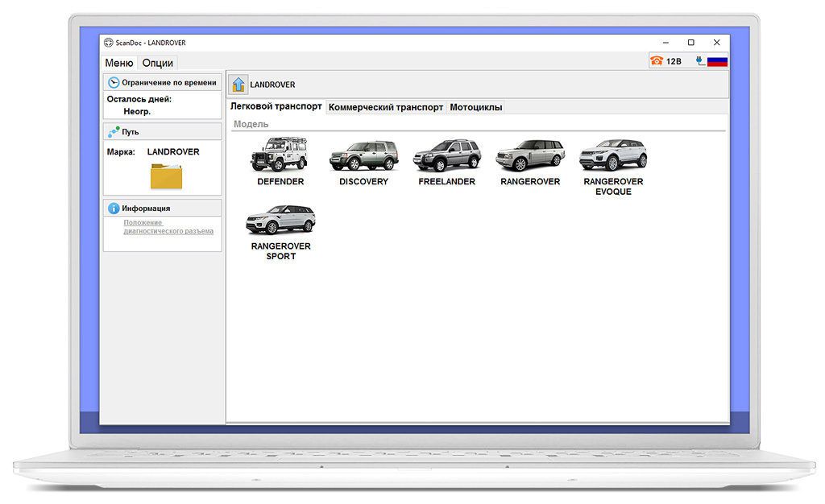Click the blue info icon next to Информация
The height and width of the screenshot is (504, 825).
tap(114, 208)
